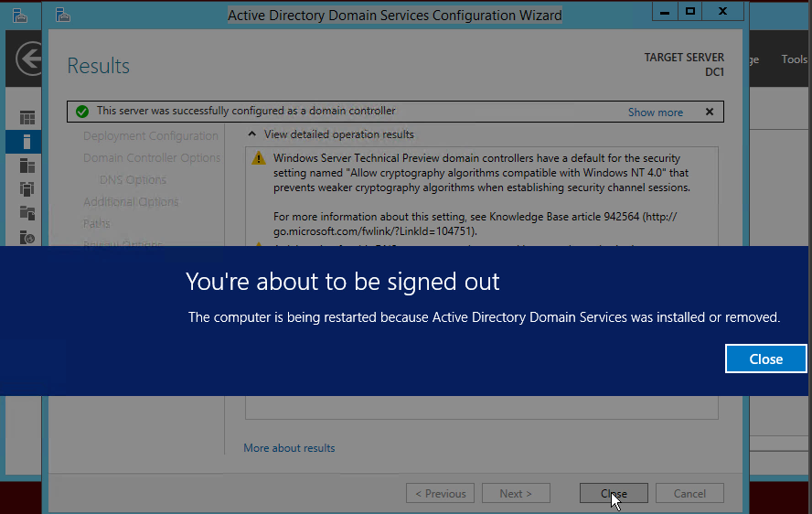
Task: Minimize the configuration wizard window
Action: click(665, 11)
